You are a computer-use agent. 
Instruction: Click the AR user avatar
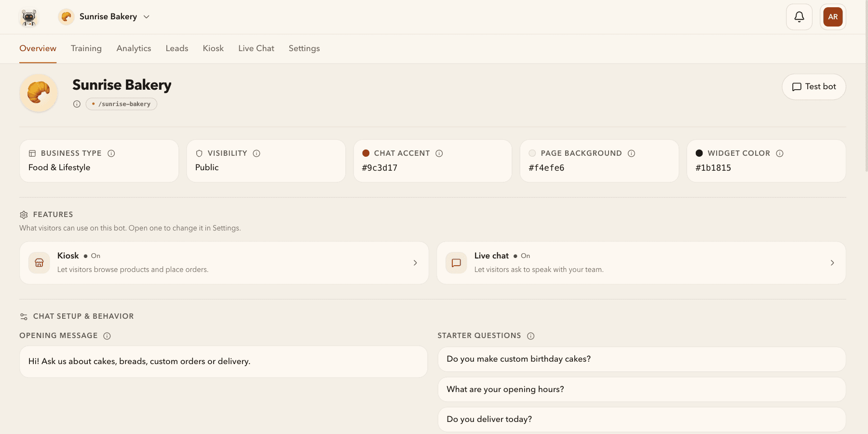[833, 17]
